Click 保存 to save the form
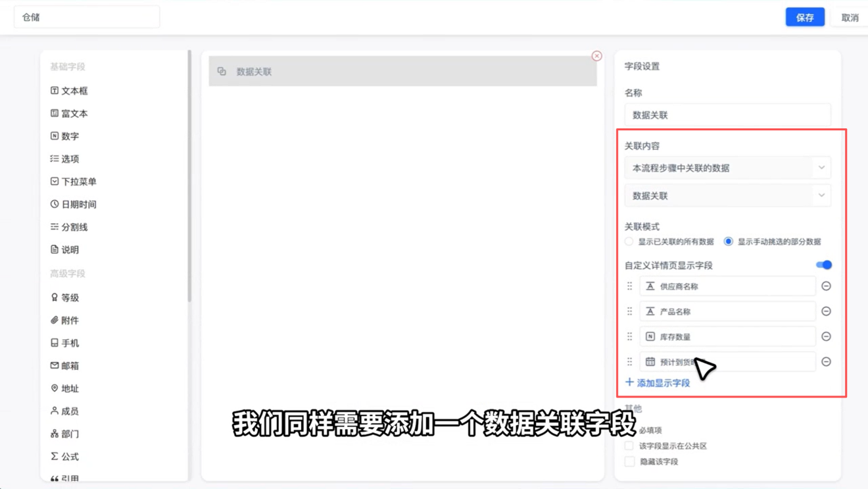 [x=805, y=17]
